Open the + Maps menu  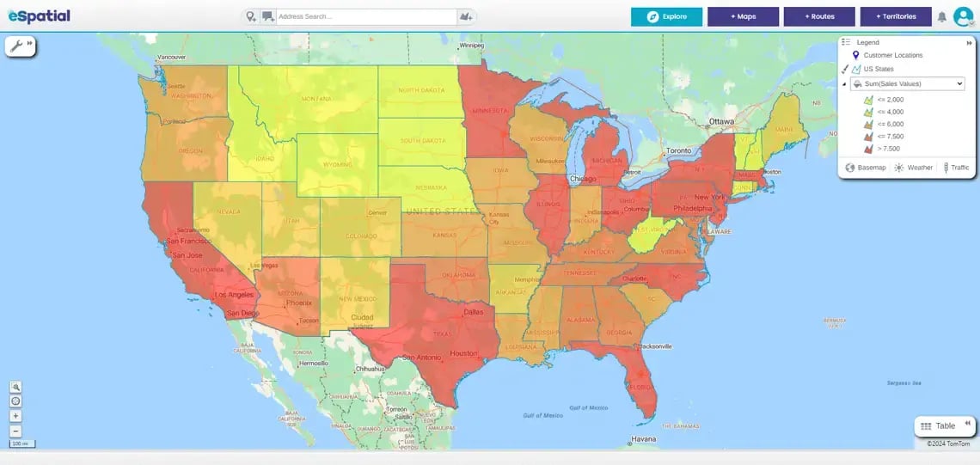tap(743, 16)
